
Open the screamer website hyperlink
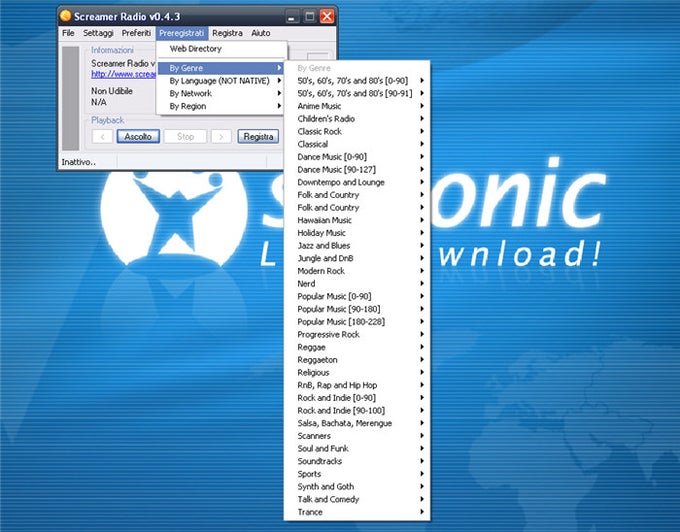coord(124,74)
